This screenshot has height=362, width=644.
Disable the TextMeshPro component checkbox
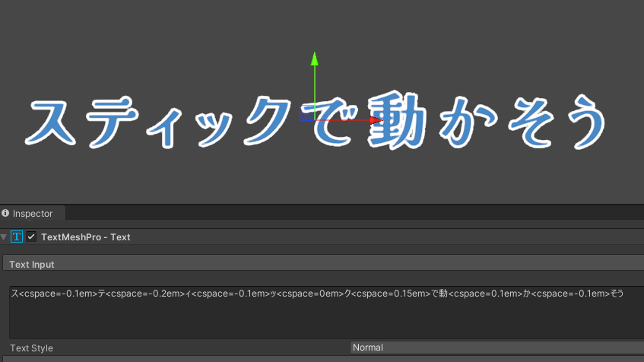coord(31,237)
